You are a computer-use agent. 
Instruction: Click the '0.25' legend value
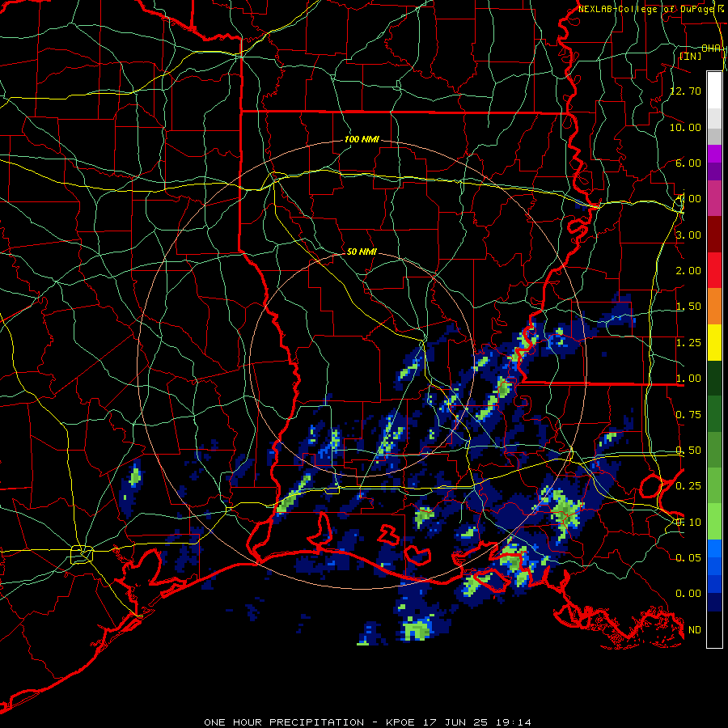coord(688,486)
